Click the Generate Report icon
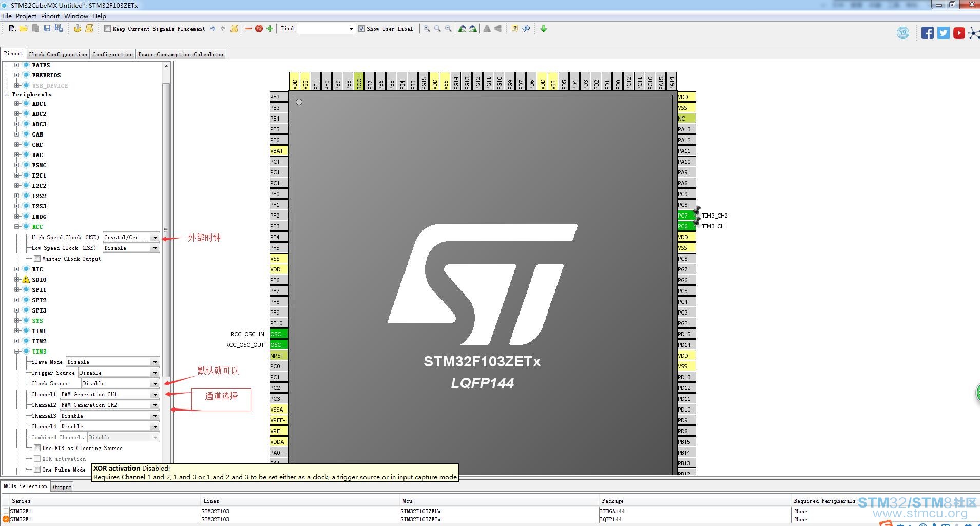This screenshot has width=980, height=526. [89, 29]
